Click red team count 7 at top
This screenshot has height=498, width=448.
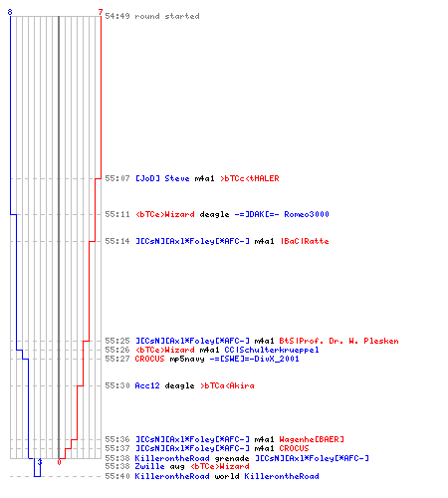[101, 12]
